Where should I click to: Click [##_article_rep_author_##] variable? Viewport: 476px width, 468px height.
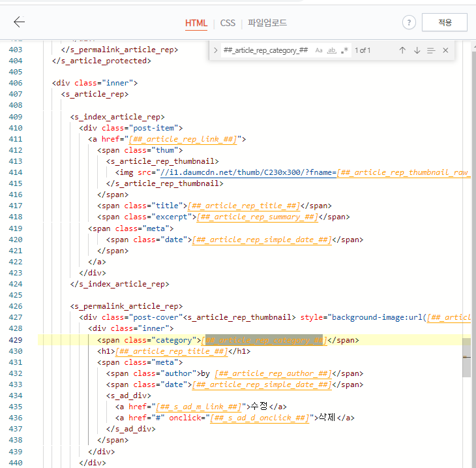pos(273,373)
